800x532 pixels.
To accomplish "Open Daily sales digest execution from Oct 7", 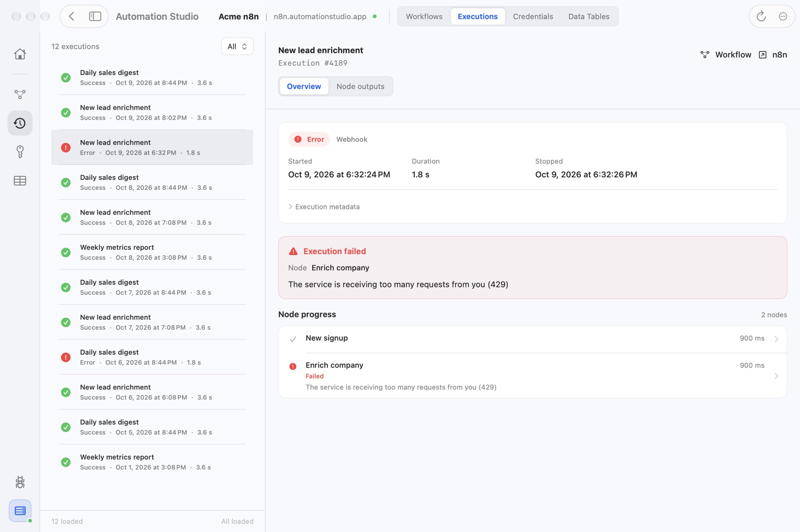I will [152, 287].
